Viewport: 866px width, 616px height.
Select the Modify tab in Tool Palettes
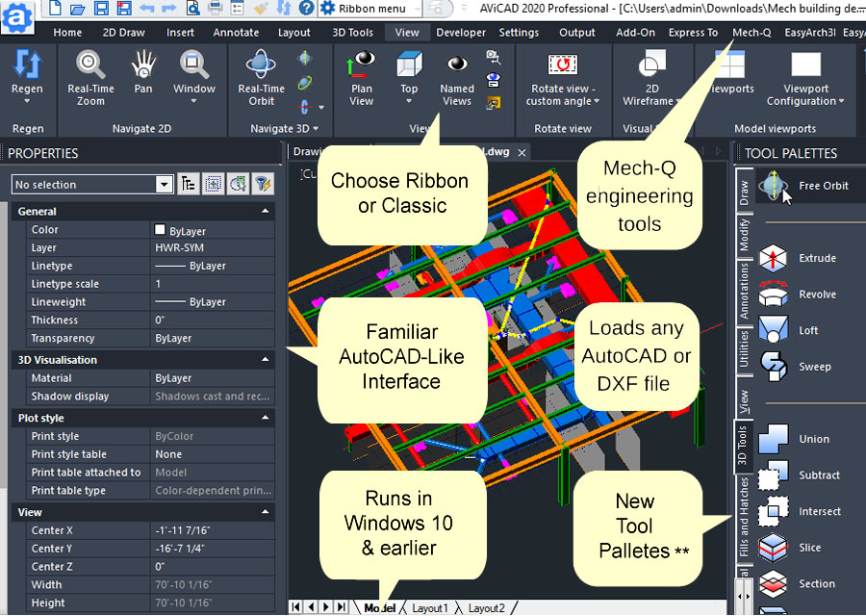(744, 235)
